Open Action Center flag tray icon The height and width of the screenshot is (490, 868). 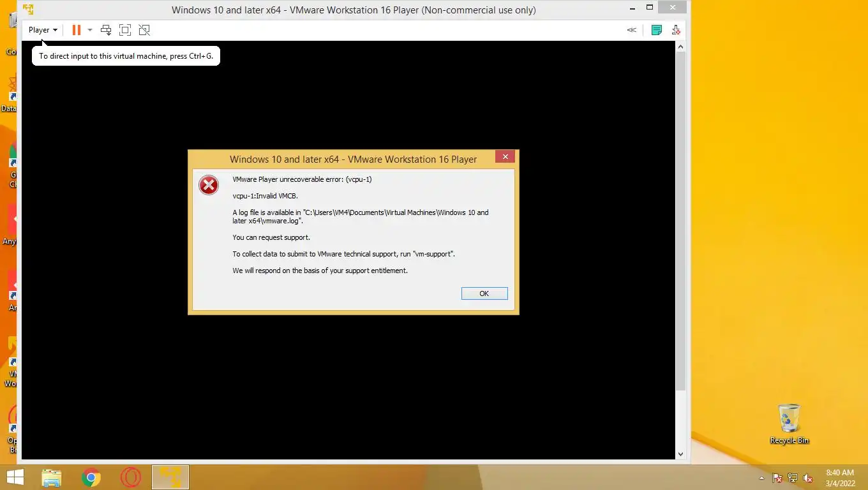tap(777, 478)
